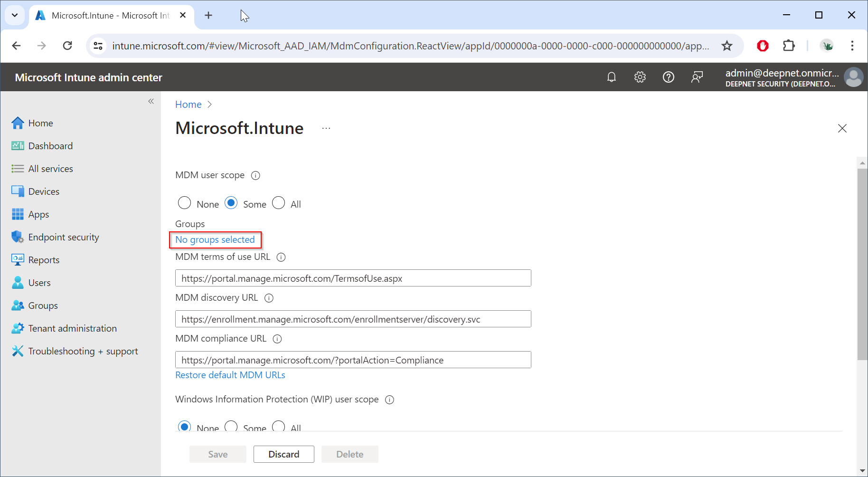Open the feedback icon in header
868x477 pixels.
(x=697, y=77)
